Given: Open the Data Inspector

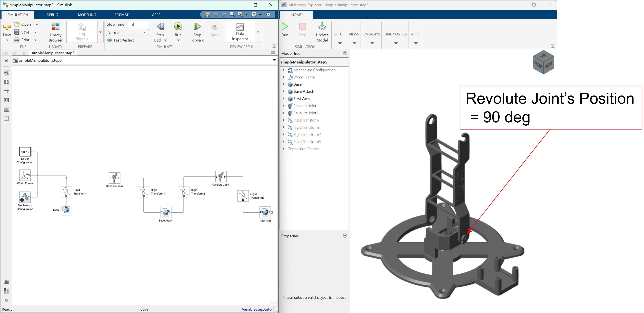Looking at the screenshot, I should [x=240, y=32].
